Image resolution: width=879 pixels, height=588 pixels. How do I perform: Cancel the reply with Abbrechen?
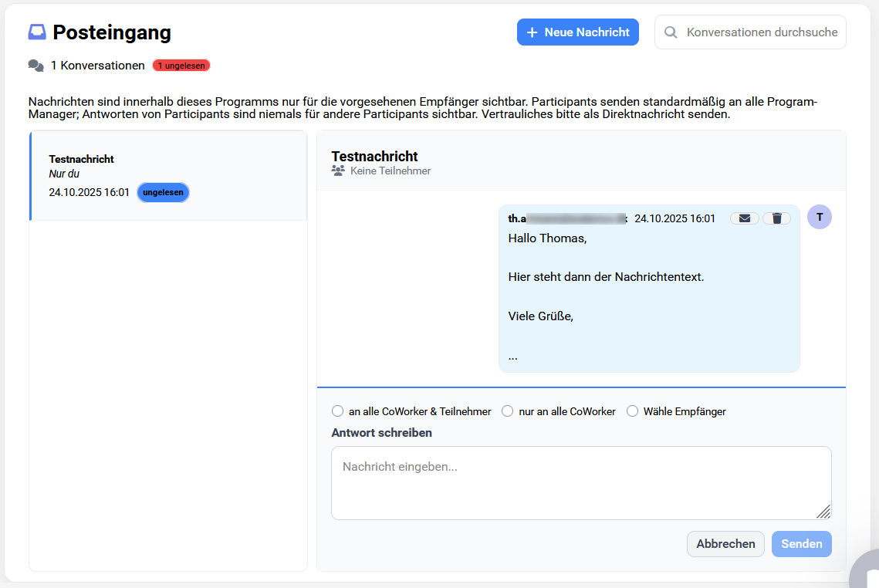725,544
